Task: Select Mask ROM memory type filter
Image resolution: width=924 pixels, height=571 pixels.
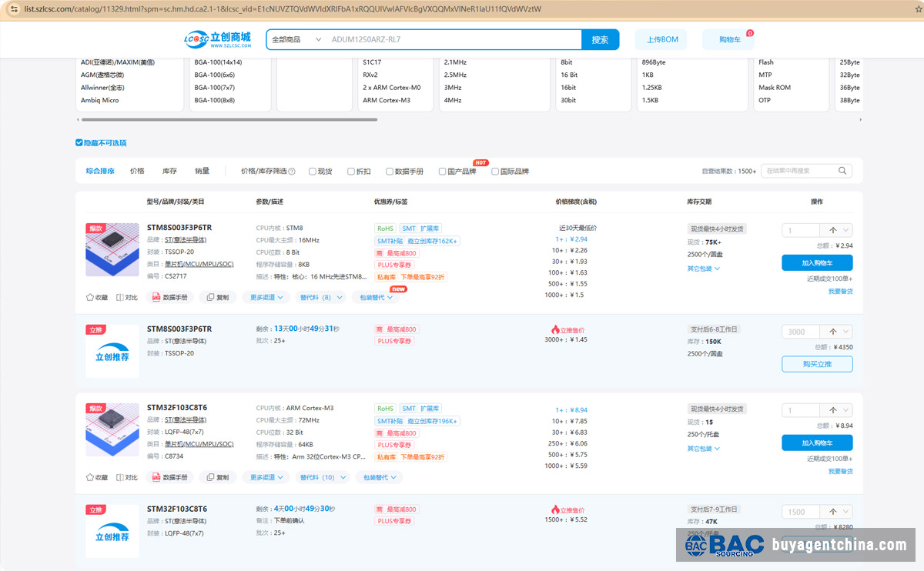Action: click(774, 88)
